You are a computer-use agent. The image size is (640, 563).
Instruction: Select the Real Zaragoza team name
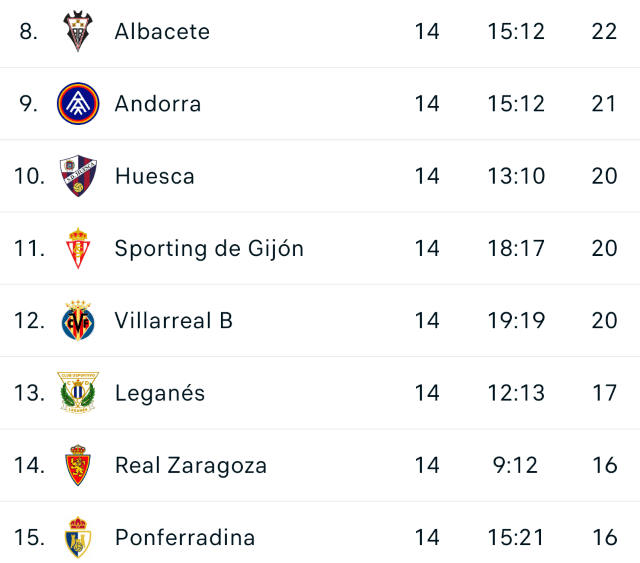click(191, 465)
